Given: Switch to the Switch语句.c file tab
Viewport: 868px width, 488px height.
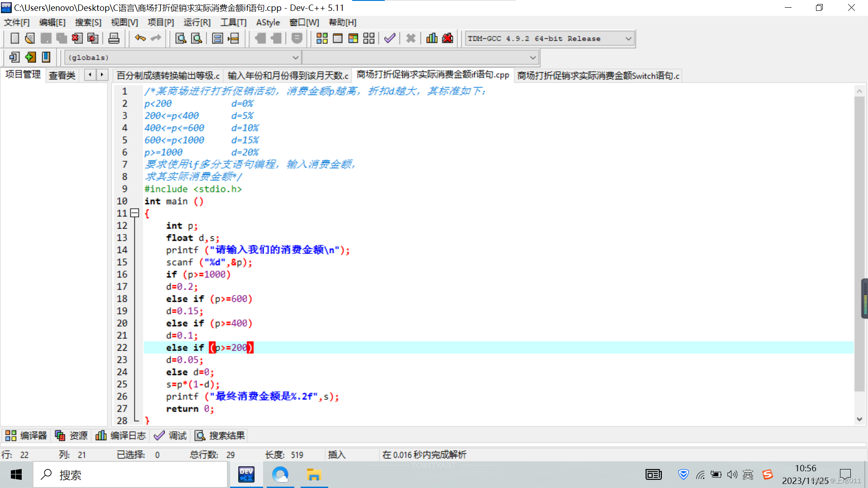Looking at the screenshot, I should (x=598, y=75).
